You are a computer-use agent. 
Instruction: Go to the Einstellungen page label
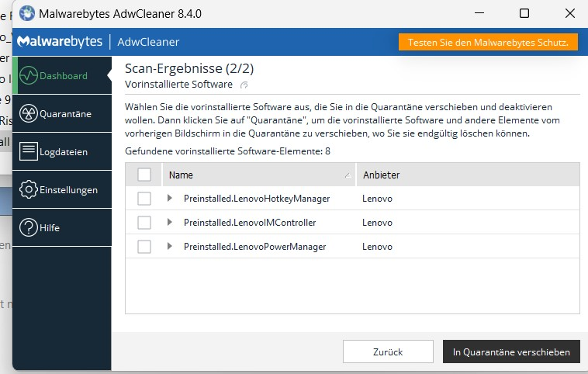coord(68,190)
